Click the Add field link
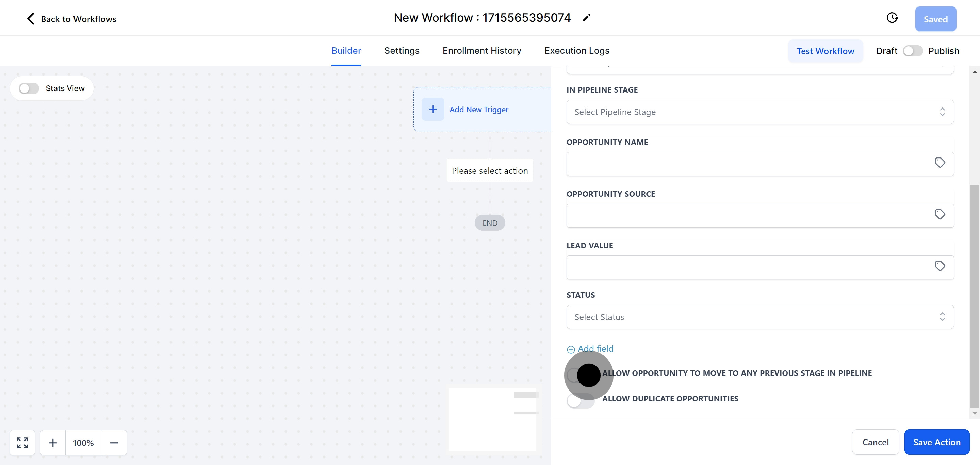 click(594, 349)
